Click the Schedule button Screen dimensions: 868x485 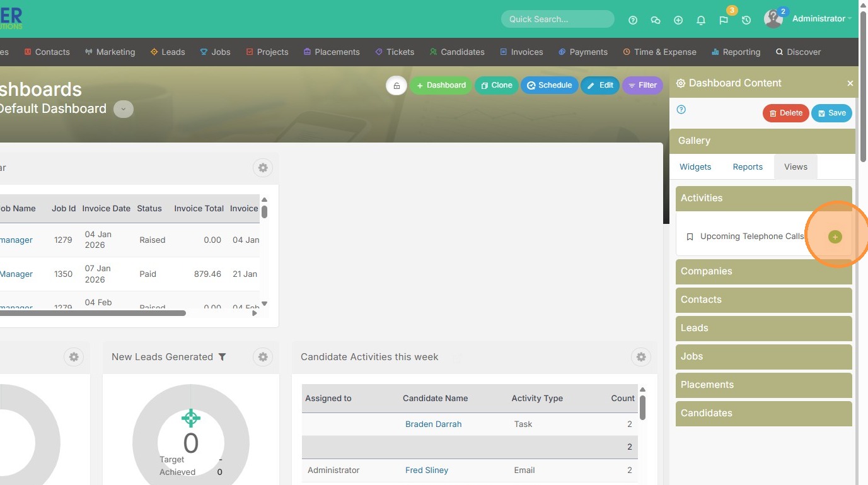pyautogui.click(x=550, y=86)
